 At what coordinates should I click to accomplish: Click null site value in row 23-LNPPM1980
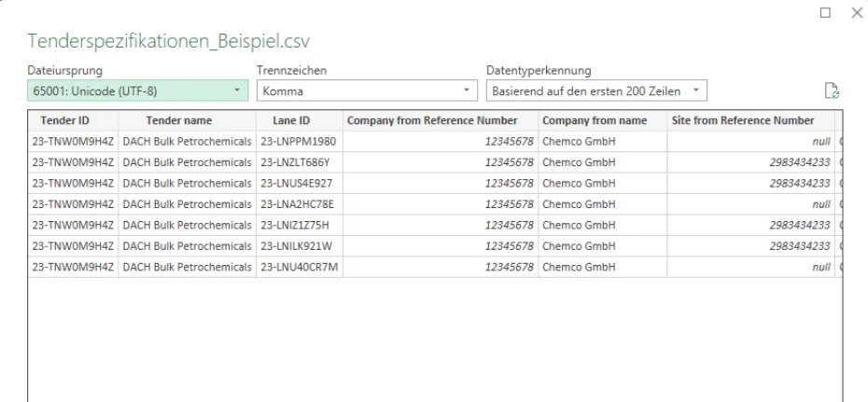750,142
